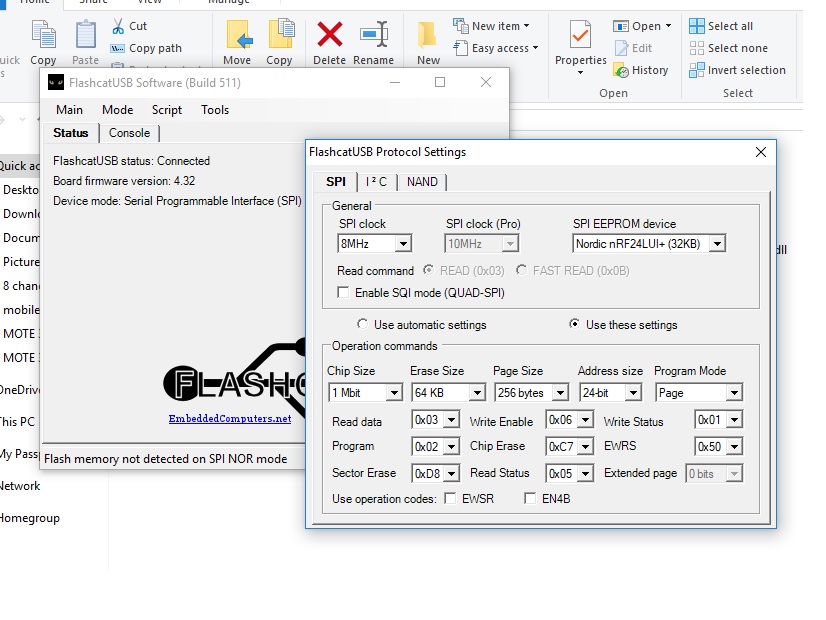Select the Status tab
The image size is (826, 620).
click(71, 133)
